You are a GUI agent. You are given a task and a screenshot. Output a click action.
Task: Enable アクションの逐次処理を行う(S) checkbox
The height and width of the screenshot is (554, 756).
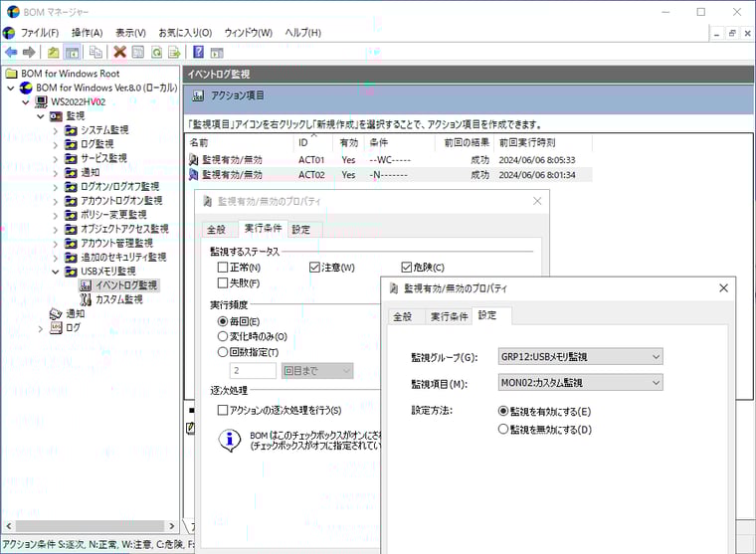point(223,411)
